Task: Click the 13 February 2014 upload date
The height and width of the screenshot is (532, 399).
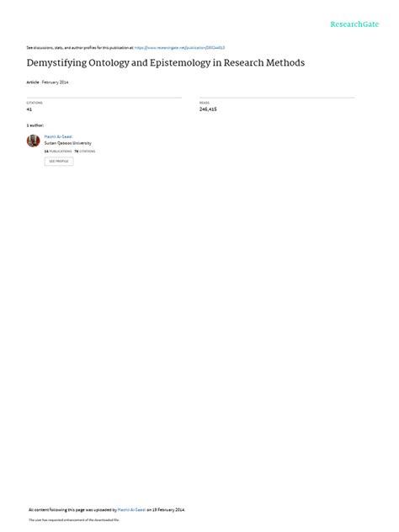Action: point(168,509)
